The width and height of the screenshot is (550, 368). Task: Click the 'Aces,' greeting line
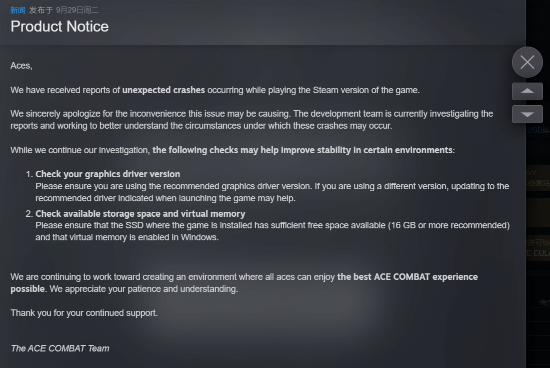(x=21, y=66)
